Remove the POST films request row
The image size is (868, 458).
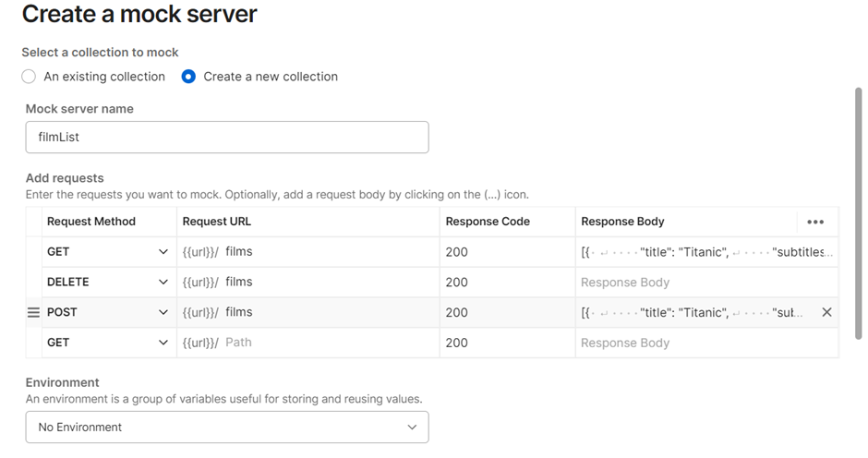[826, 312]
